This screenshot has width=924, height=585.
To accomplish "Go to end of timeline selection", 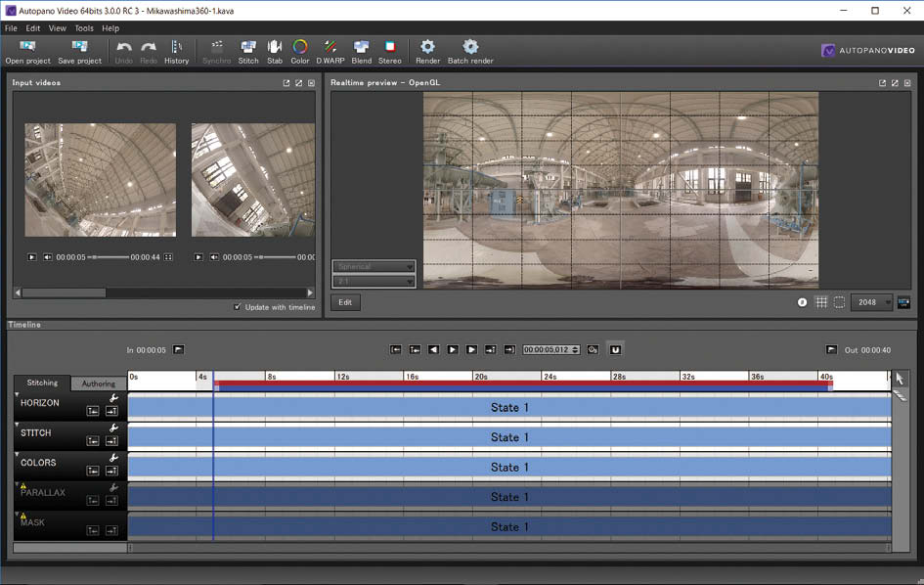I will (x=509, y=349).
